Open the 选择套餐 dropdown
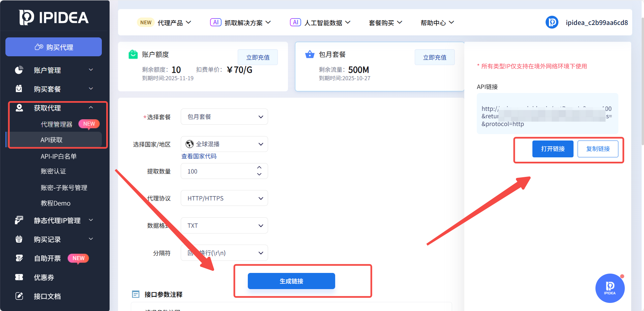This screenshot has width=644, height=311. pos(224,117)
